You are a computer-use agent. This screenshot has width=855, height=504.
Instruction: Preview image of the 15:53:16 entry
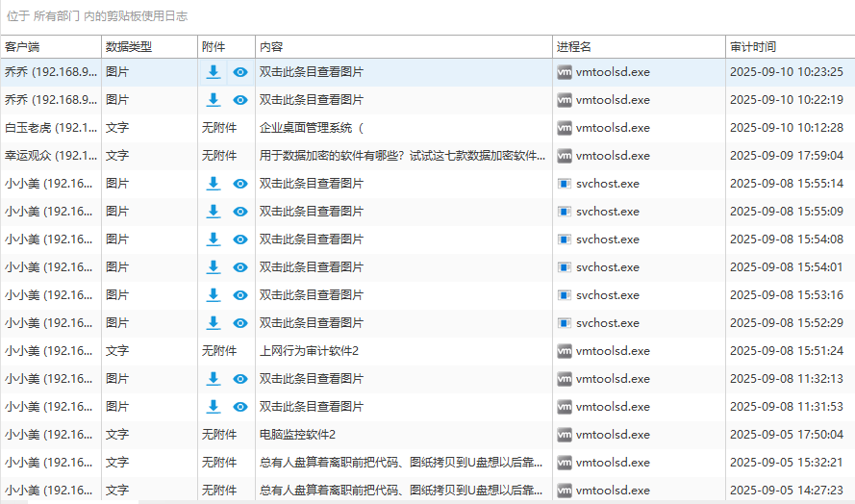pyautogui.click(x=240, y=295)
